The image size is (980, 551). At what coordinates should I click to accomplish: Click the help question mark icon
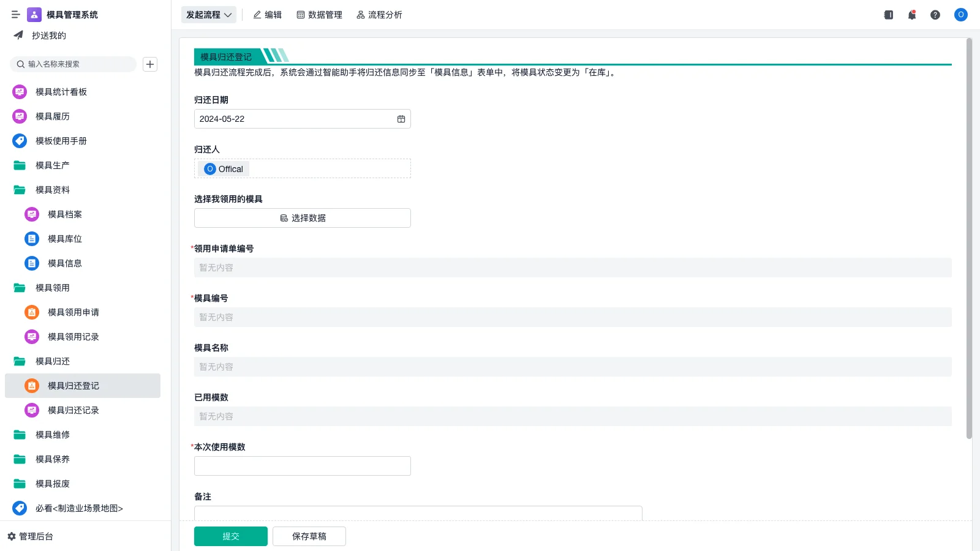935,15
